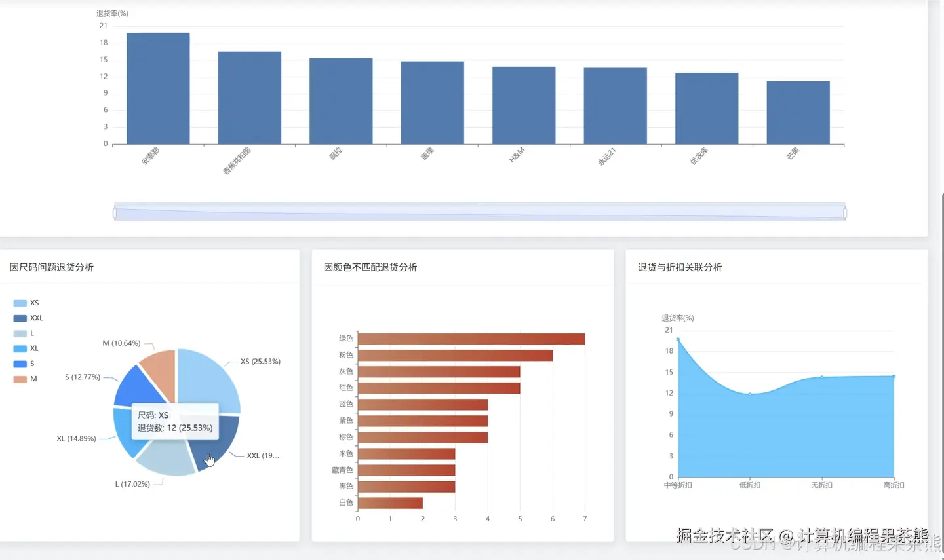Click the 高折扣 data point on line chart

click(894, 376)
